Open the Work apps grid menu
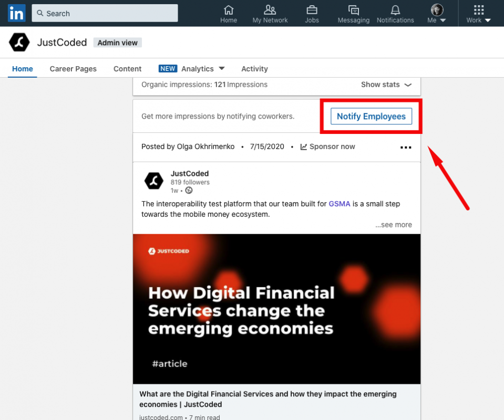The width and height of the screenshot is (504, 420). coord(479,14)
